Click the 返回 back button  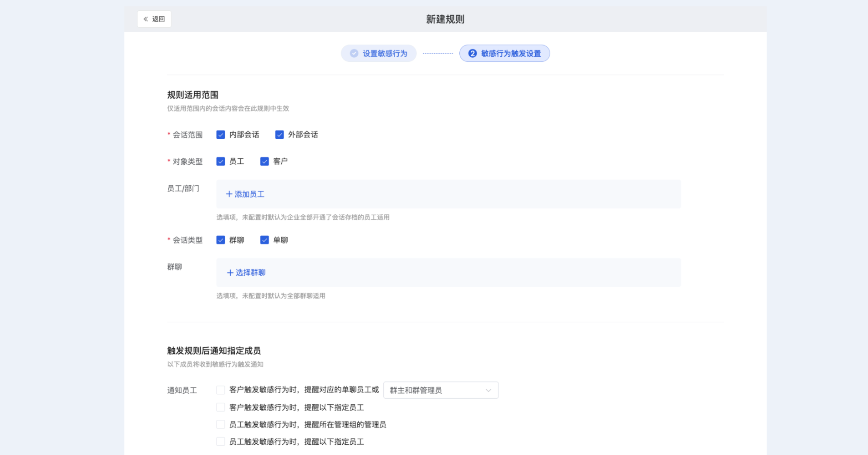pyautogui.click(x=154, y=19)
